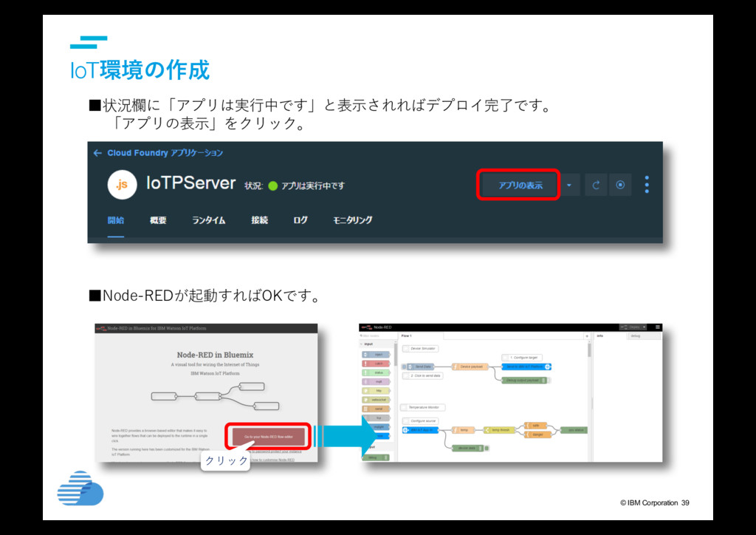Screen dimensions: 756x535
Task: Select the danger template node
Action: [537, 435]
